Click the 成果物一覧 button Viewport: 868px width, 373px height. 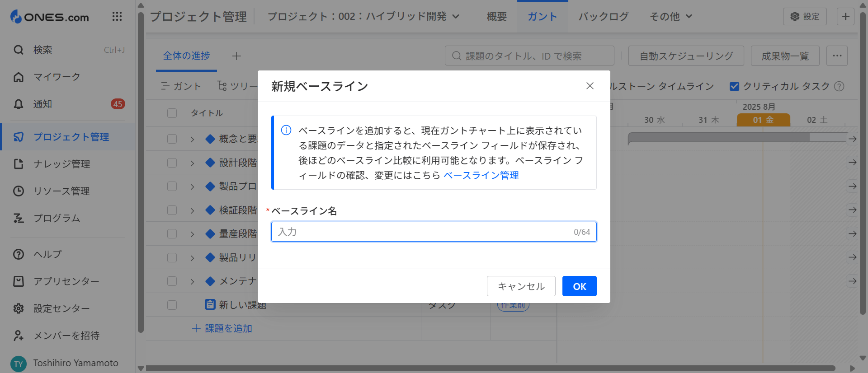pos(785,56)
